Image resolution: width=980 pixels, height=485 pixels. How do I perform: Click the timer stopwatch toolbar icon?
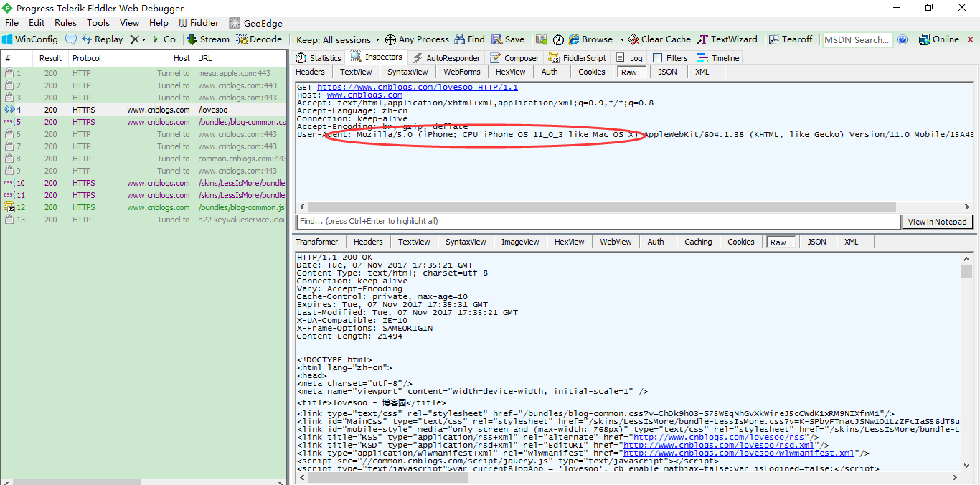558,39
